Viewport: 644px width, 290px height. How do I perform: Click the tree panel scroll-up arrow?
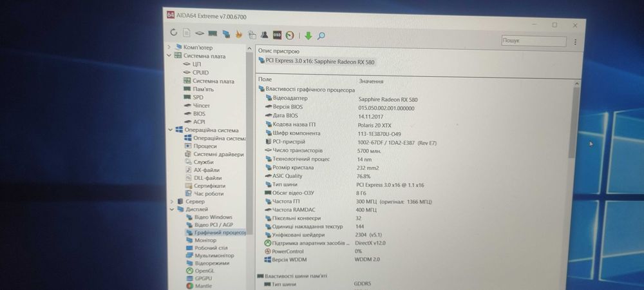(249, 48)
